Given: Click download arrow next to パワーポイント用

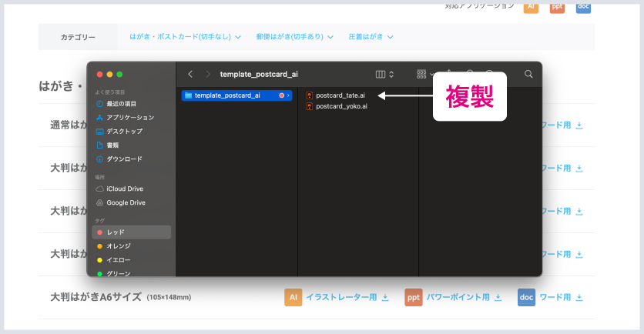Looking at the screenshot, I should click(498, 298).
